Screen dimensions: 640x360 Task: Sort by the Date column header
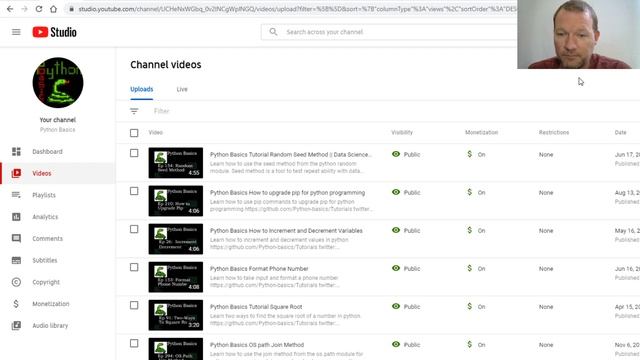coord(620,132)
